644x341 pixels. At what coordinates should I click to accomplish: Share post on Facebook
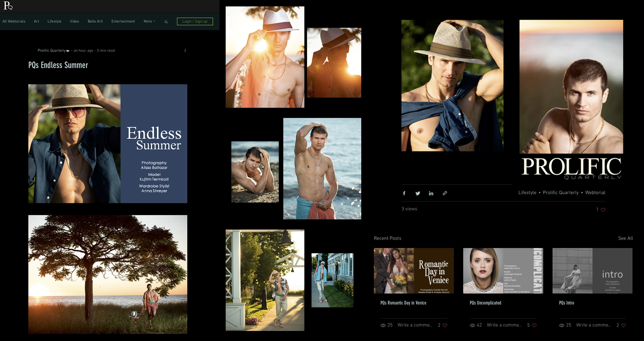[404, 193]
